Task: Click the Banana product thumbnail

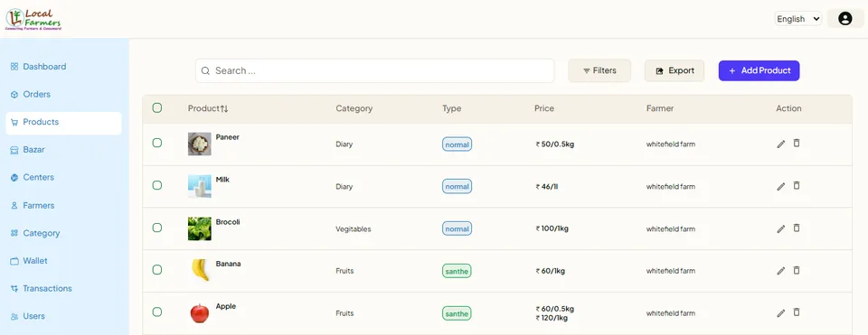Action: 199,270
